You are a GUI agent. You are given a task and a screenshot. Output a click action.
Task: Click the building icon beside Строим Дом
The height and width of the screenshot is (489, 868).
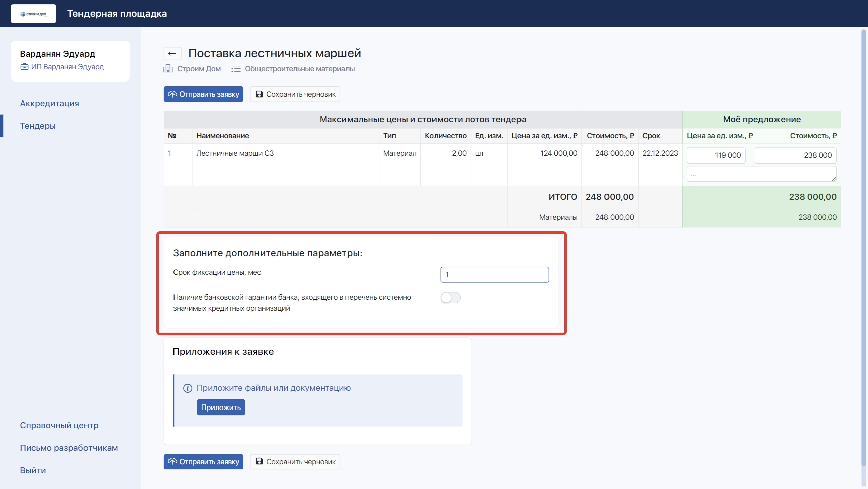tap(168, 69)
